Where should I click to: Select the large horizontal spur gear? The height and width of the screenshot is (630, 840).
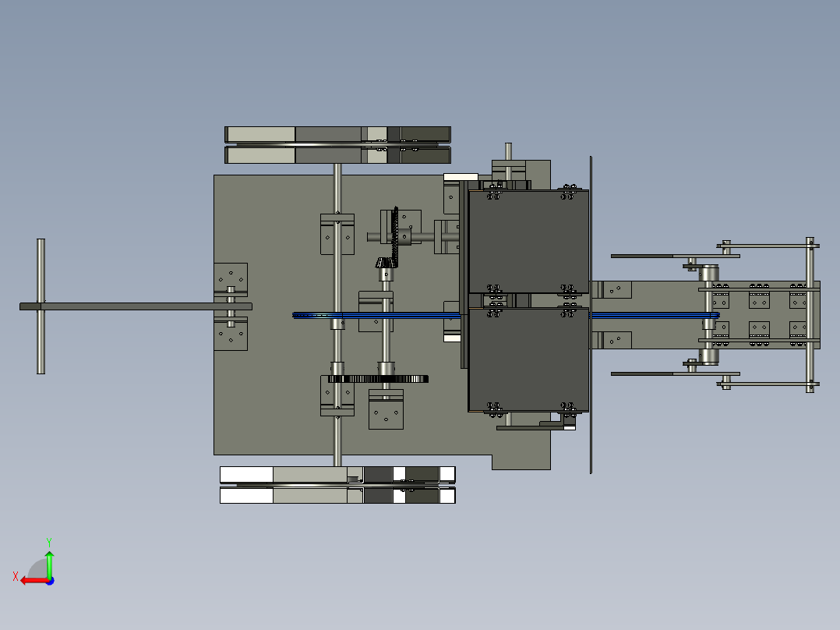click(x=378, y=379)
